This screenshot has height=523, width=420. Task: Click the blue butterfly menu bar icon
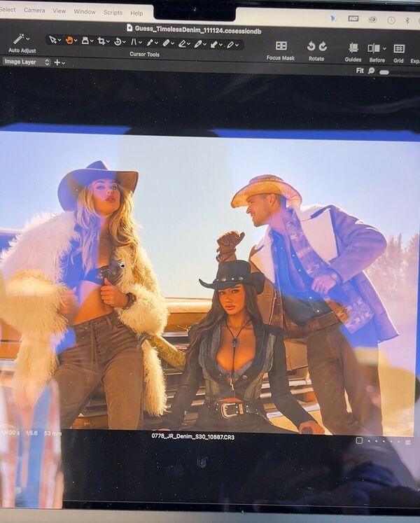pyautogui.click(x=334, y=18)
